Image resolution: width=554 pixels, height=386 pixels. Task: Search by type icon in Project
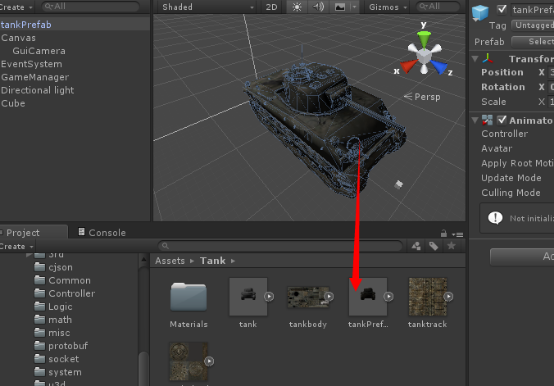416,246
